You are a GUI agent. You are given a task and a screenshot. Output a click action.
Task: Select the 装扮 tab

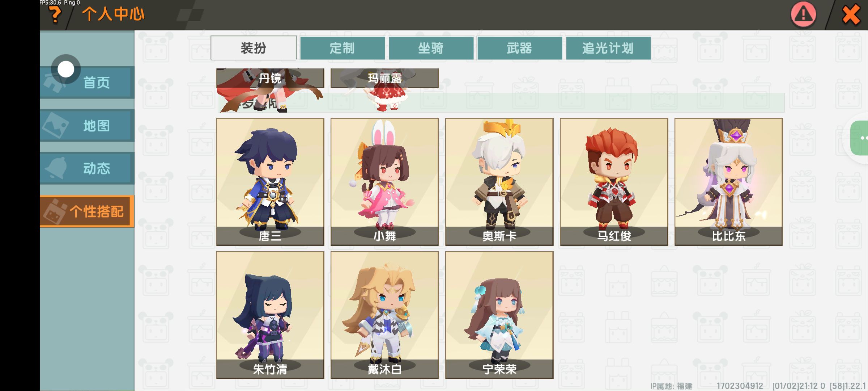point(254,48)
